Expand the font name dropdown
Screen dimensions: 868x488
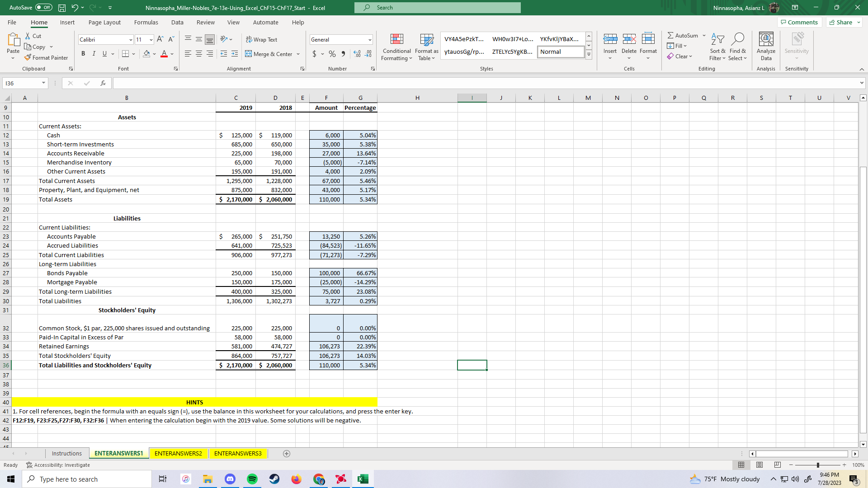coord(131,40)
